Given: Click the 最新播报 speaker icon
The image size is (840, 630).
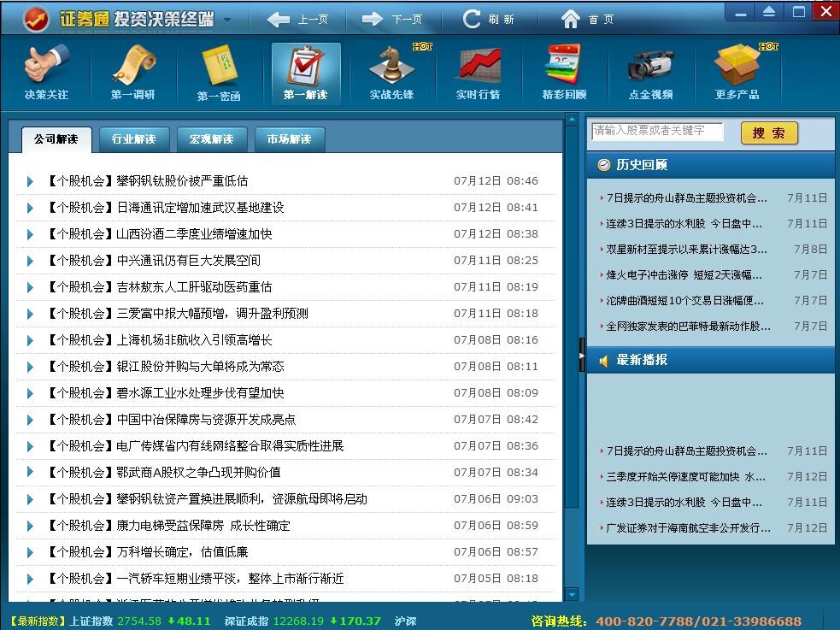Looking at the screenshot, I should (604, 361).
